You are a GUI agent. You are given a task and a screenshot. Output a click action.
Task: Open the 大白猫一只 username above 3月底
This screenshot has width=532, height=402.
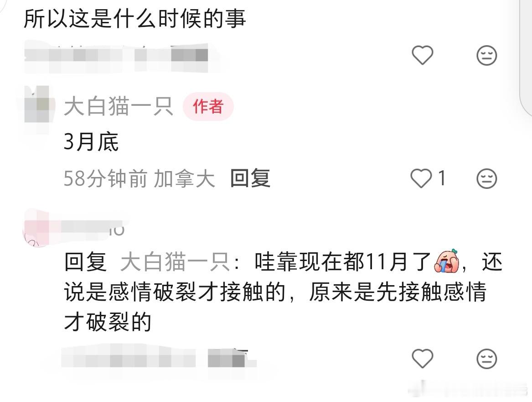pyautogui.click(x=119, y=106)
